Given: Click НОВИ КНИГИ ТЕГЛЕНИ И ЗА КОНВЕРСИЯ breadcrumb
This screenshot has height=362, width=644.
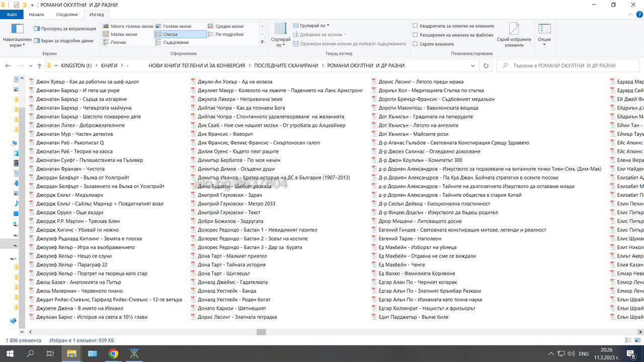Looking at the screenshot, I should [197, 65].
